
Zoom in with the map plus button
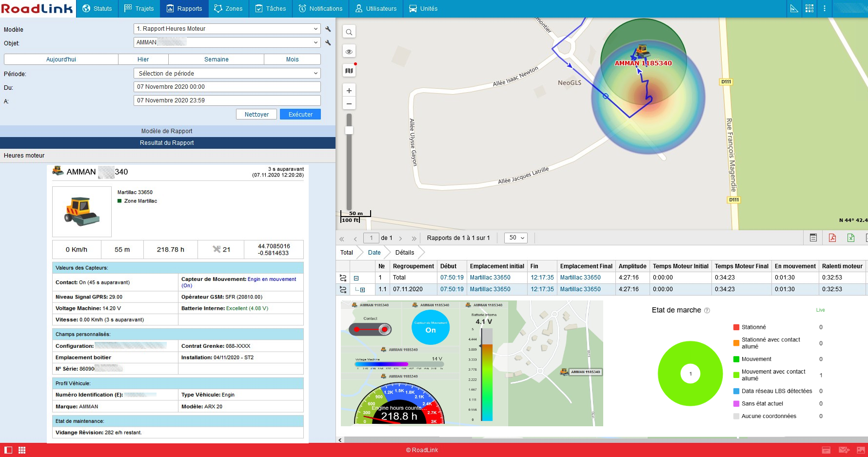coord(349,90)
